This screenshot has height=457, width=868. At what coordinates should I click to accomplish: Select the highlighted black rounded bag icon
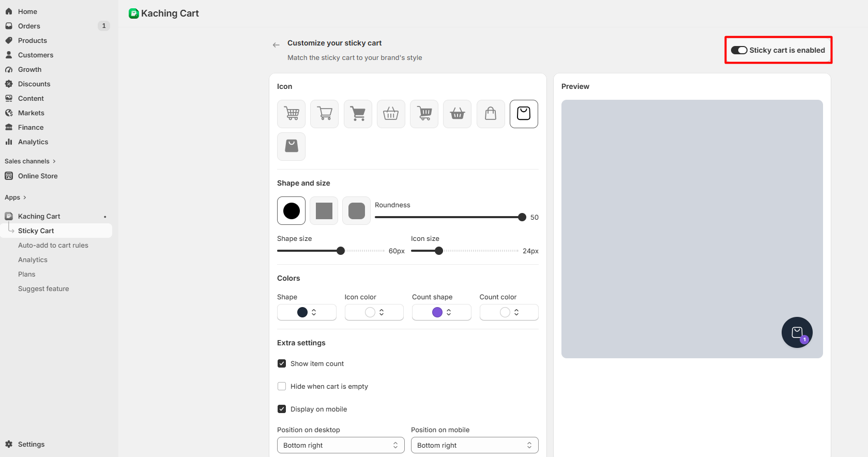coord(524,114)
